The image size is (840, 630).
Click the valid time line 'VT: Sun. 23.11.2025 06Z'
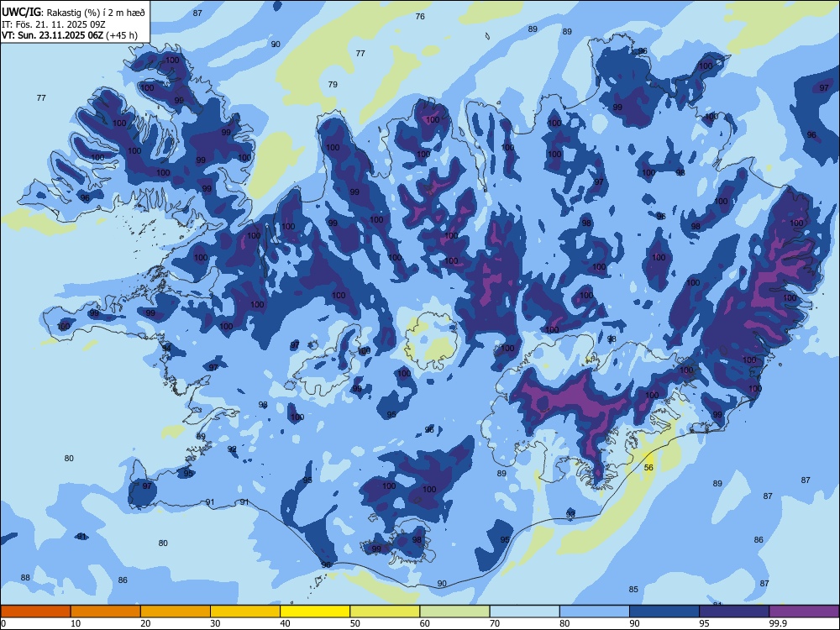(x=52, y=35)
